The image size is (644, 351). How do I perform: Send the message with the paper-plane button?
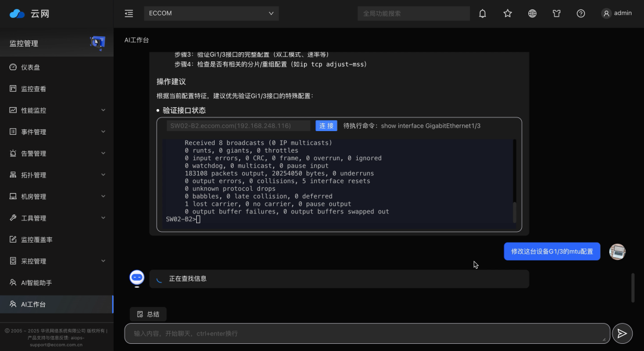(622, 333)
